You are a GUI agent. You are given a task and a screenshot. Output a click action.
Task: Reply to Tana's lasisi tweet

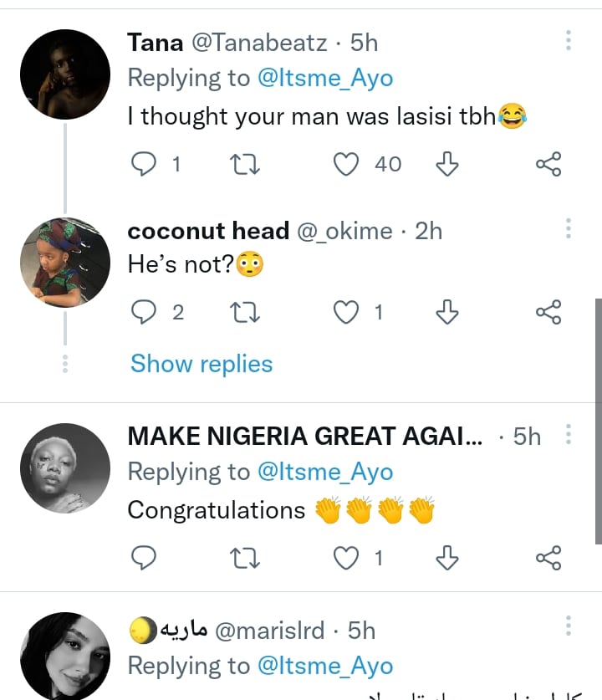[x=145, y=165]
